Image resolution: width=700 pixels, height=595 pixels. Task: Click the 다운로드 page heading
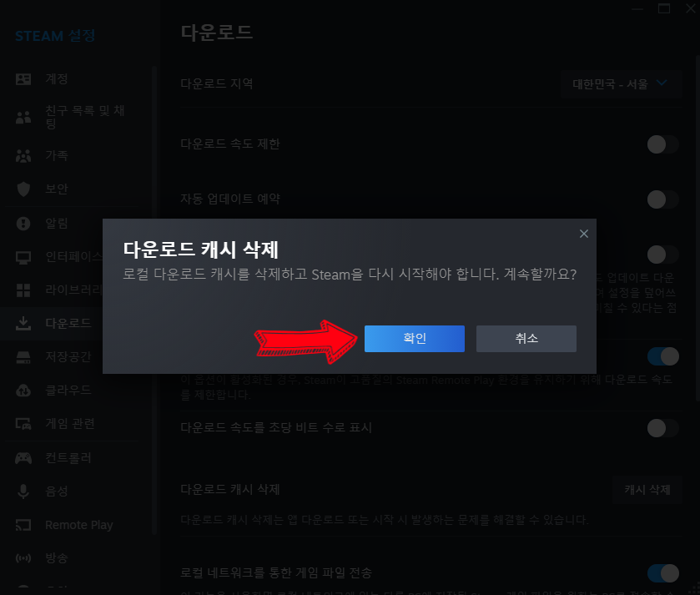coord(217,33)
